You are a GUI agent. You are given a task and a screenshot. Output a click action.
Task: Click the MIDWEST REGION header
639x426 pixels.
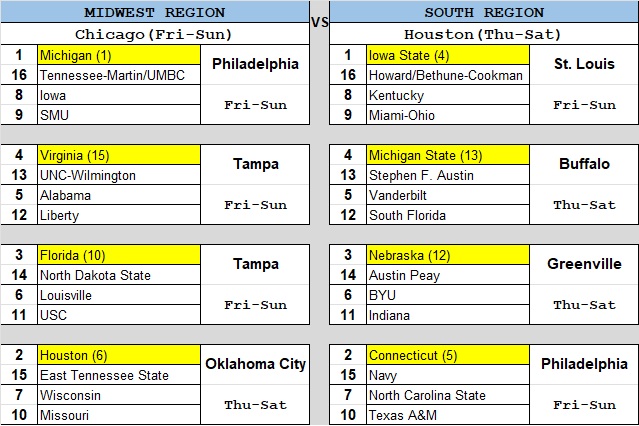(x=155, y=13)
